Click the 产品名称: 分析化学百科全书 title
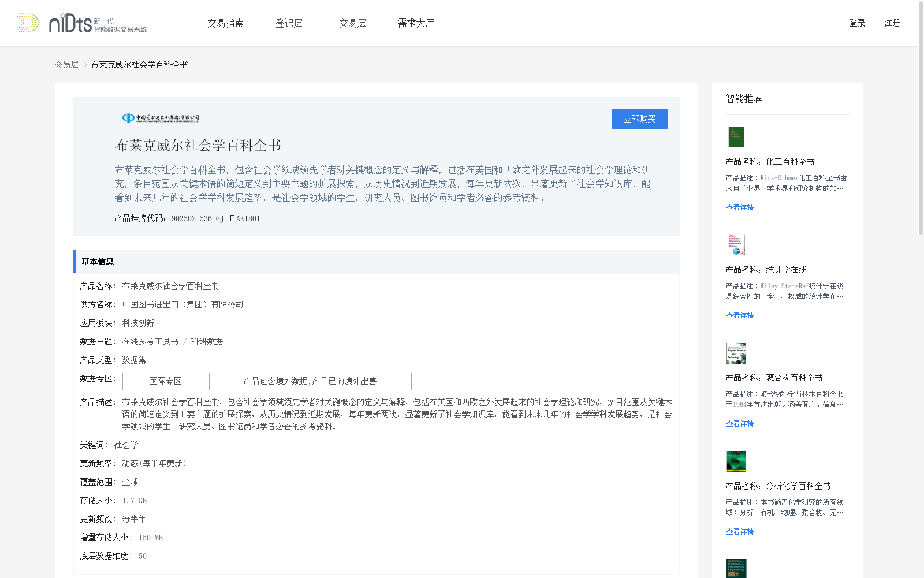 point(778,486)
